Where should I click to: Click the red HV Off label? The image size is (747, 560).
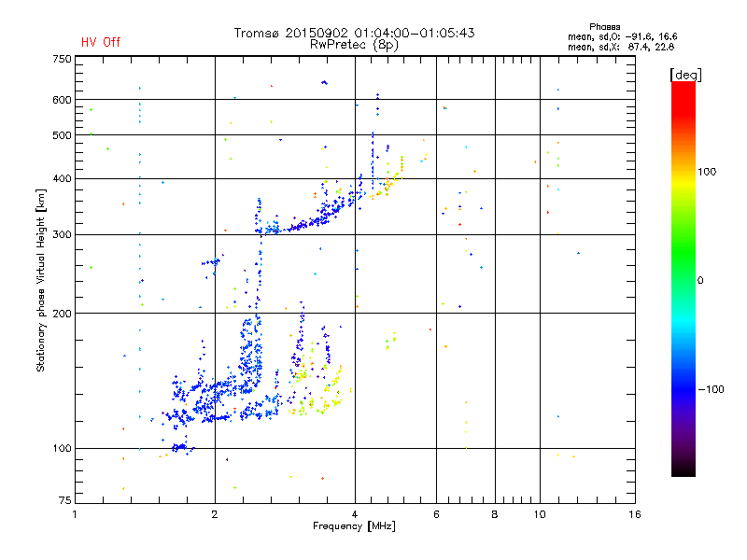click(100, 42)
